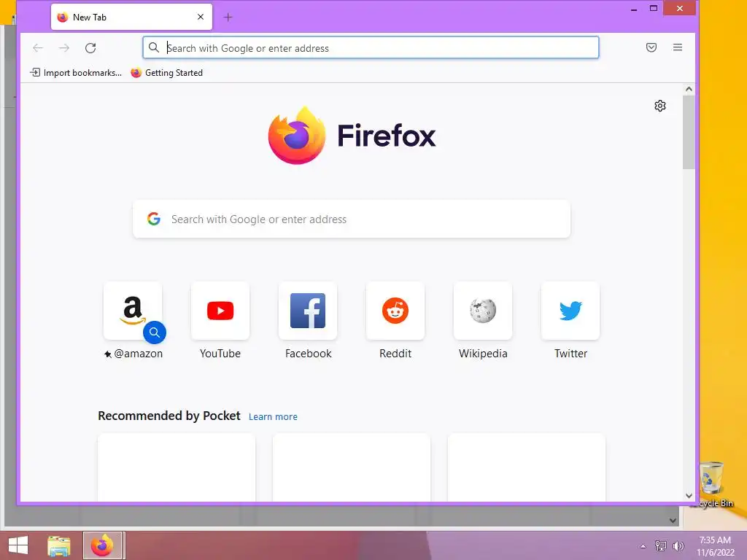747x560 pixels.
Task: Show hidden system tray icons
Action: [x=643, y=546]
